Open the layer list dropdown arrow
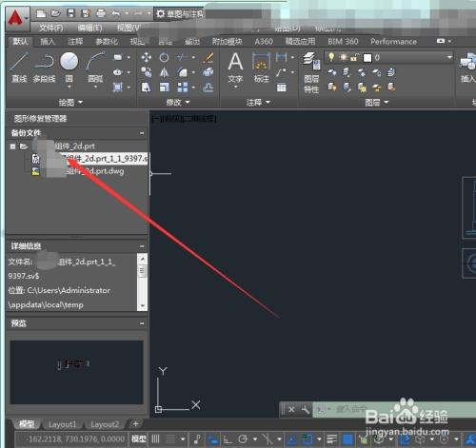The height and width of the screenshot is (448, 476). click(x=449, y=57)
